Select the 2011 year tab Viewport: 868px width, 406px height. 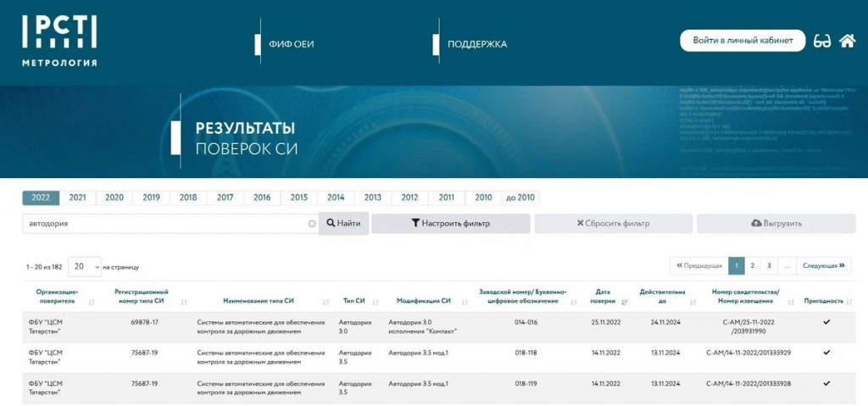(x=446, y=197)
